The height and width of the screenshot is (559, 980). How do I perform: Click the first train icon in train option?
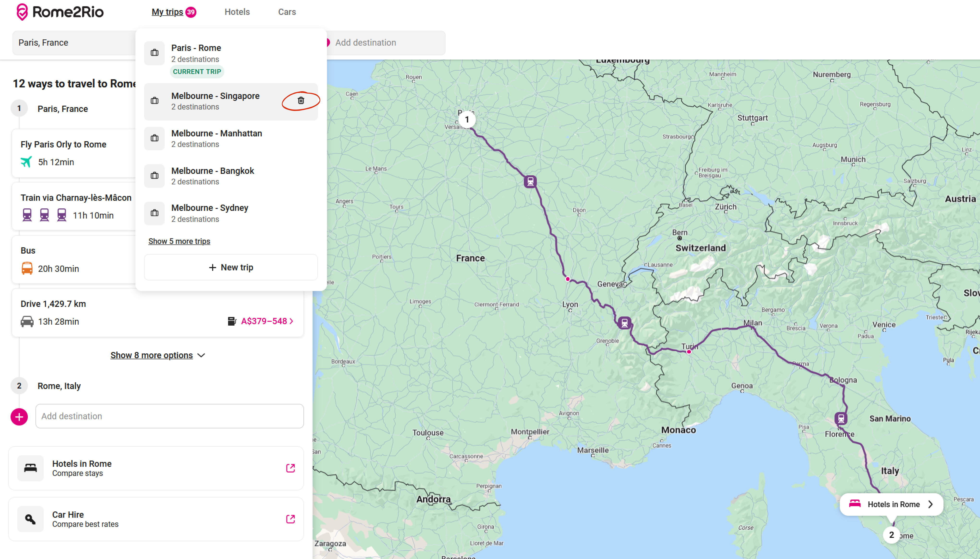pos(27,215)
